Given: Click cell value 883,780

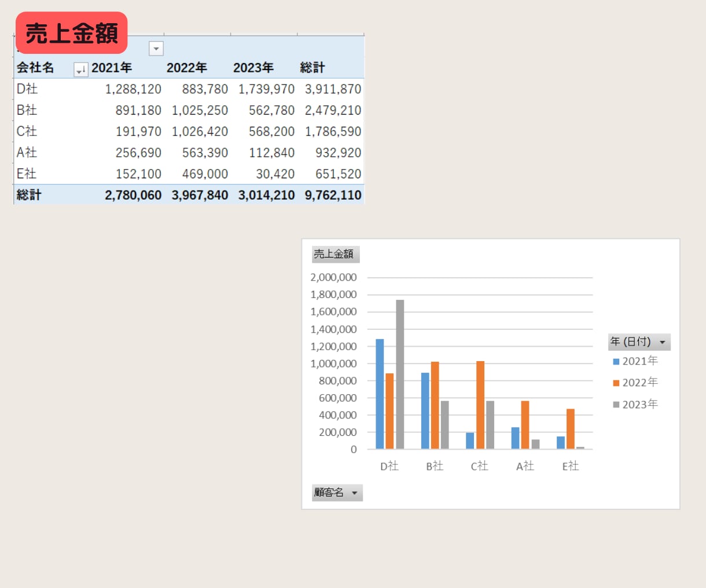Looking at the screenshot, I should (x=205, y=89).
